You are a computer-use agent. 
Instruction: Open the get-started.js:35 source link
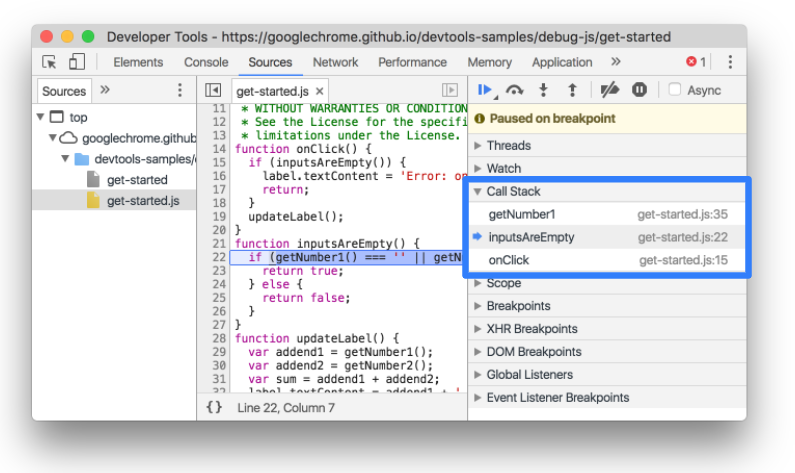682,214
